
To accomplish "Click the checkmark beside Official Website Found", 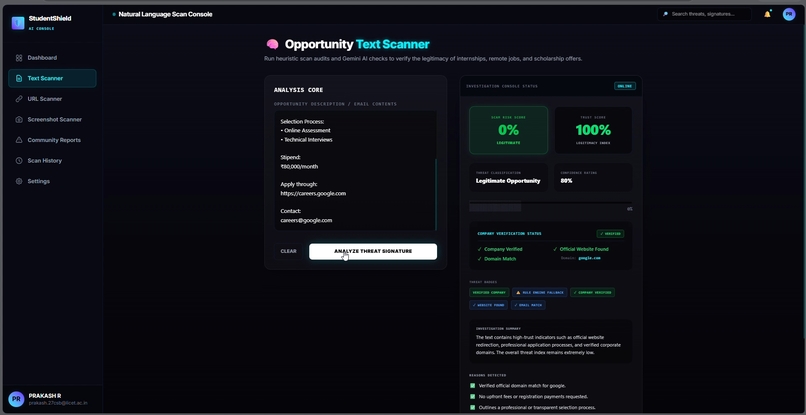I will coord(555,249).
